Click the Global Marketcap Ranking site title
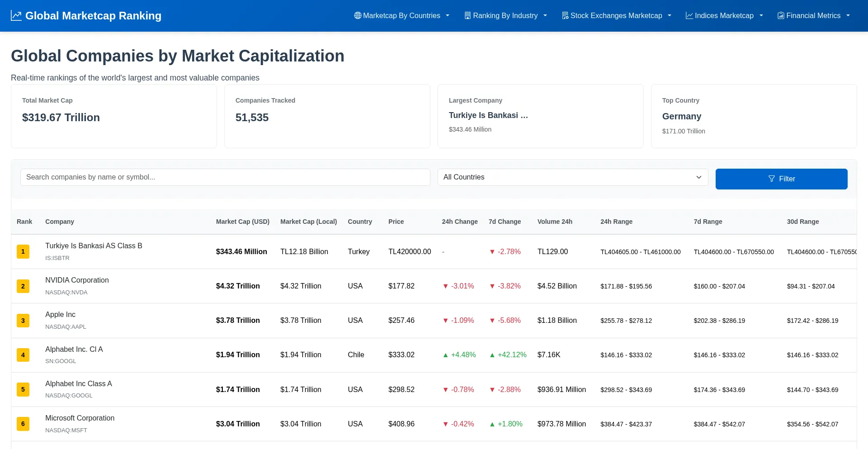The height and width of the screenshot is (449, 868). click(93, 16)
